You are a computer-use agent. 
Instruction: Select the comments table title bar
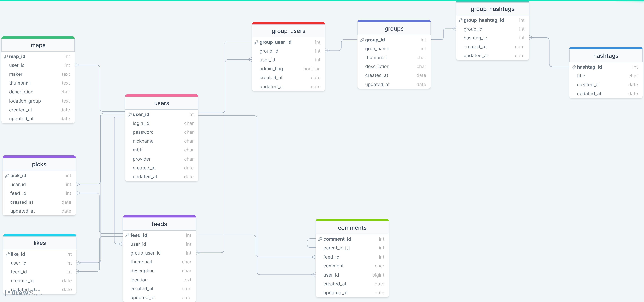pyautogui.click(x=352, y=227)
